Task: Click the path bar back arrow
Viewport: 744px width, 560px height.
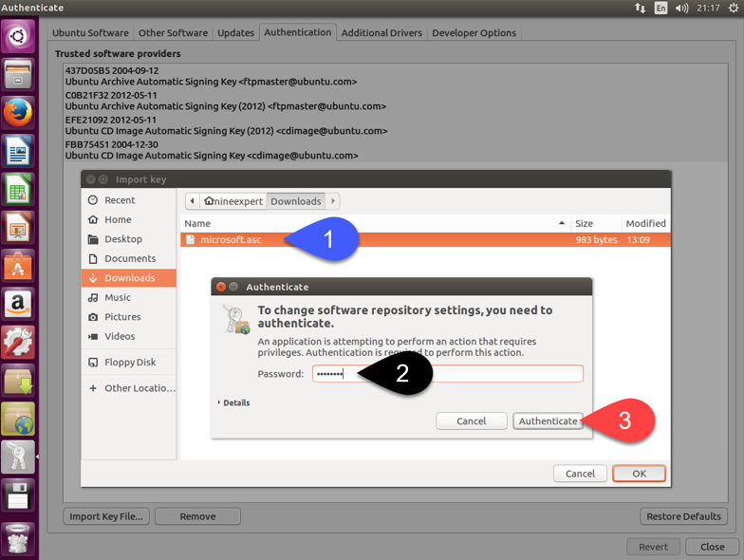Action: [193, 201]
